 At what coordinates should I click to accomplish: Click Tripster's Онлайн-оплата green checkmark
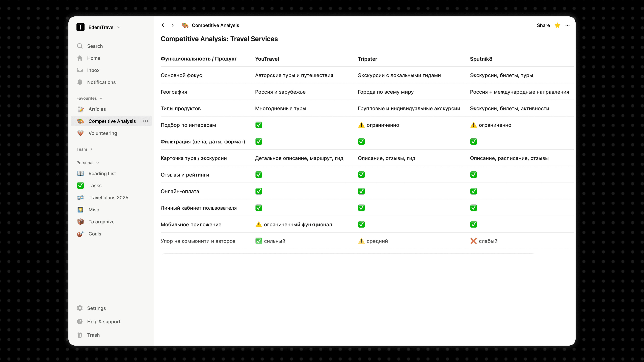tap(361, 191)
